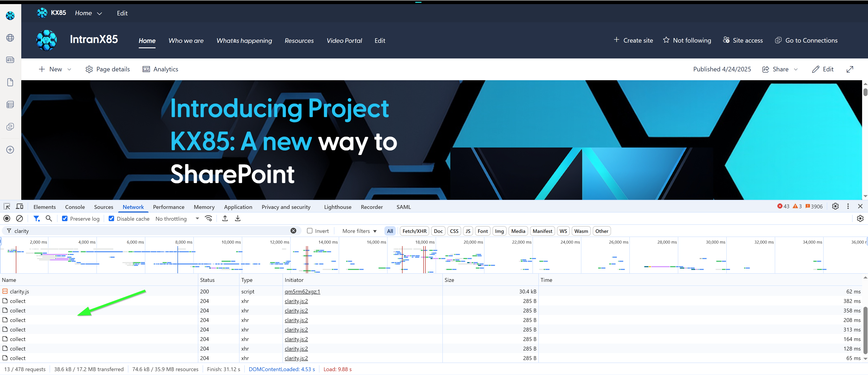Click the Not following star button

687,40
